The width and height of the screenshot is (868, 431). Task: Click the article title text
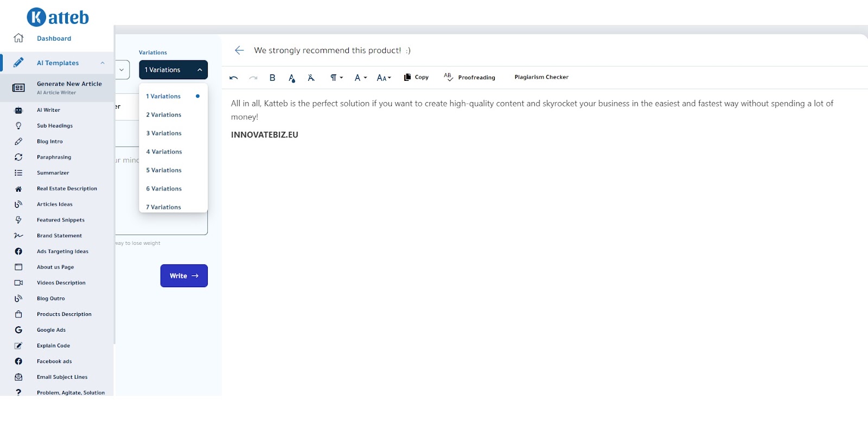pyautogui.click(x=332, y=50)
